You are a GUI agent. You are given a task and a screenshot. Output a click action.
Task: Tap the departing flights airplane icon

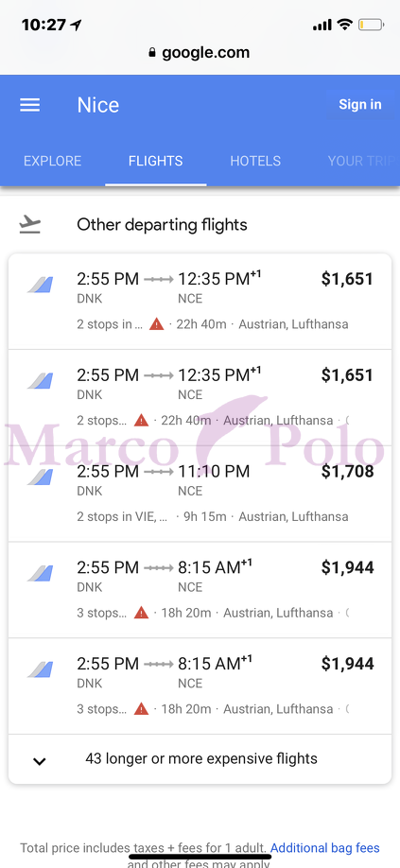(30, 225)
